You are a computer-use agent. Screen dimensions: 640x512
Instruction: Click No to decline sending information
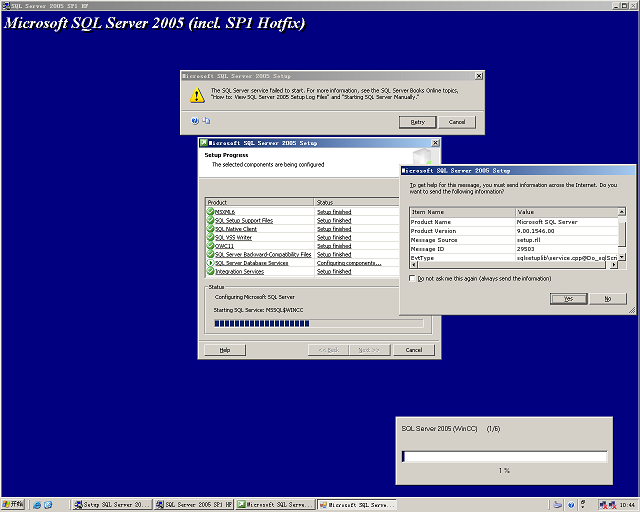click(x=608, y=299)
